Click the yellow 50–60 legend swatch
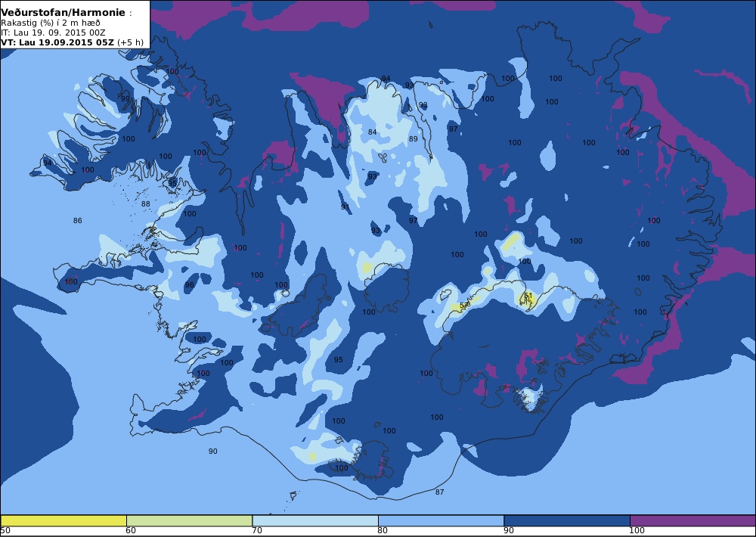Viewport: 756px width, 537px height. coord(64,521)
